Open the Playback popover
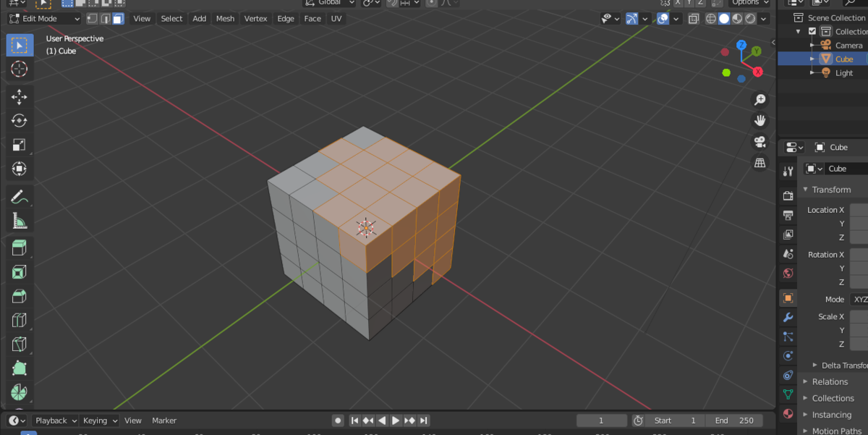The width and height of the screenshot is (868, 435). coord(56,421)
